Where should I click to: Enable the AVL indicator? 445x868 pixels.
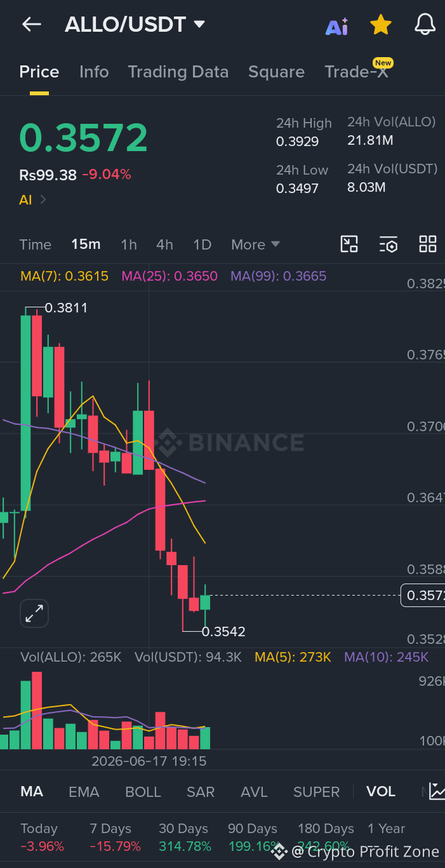[254, 792]
